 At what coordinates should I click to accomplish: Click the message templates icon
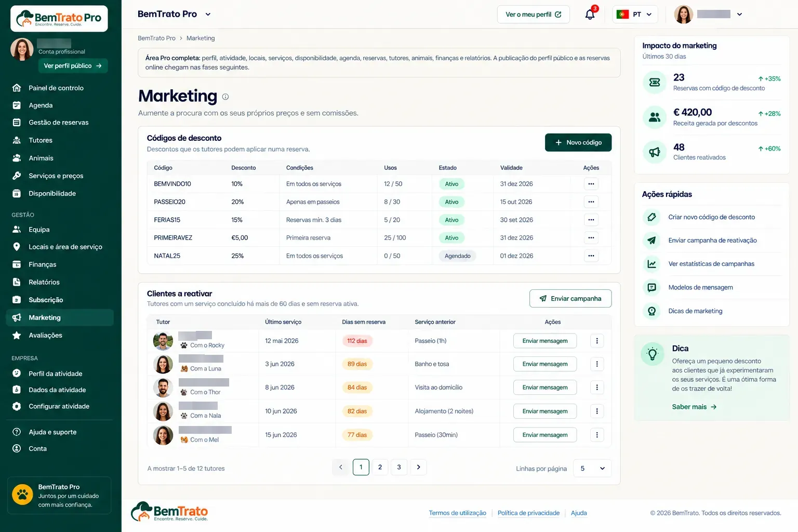click(x=651, y=287)
